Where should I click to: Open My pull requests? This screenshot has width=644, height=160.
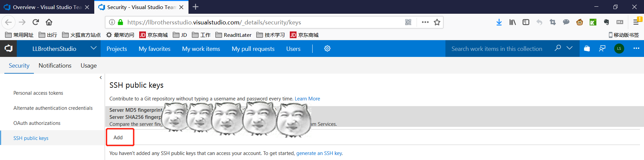[253, 49]
